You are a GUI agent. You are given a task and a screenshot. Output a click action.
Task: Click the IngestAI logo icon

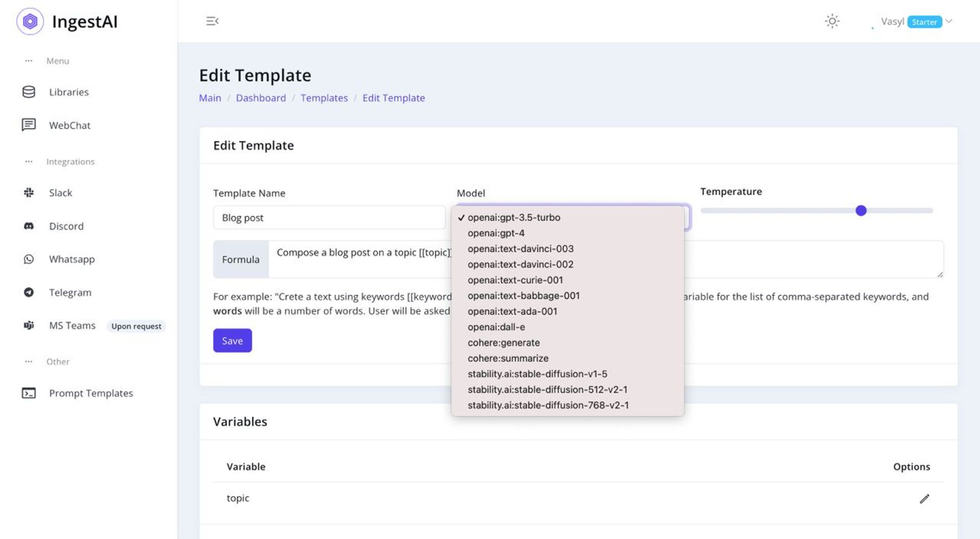[x=30, y=21]
